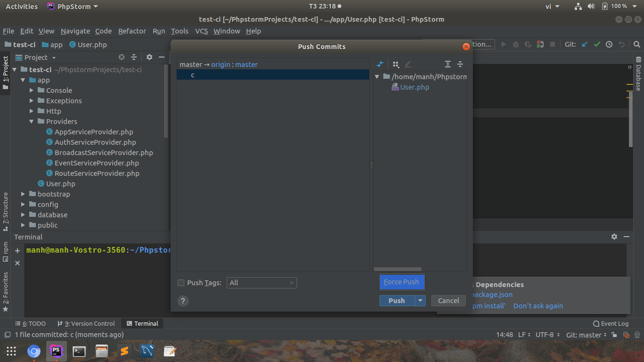Expand the bootstrap folder arrow
644x362 pixels.
point(23,194)
